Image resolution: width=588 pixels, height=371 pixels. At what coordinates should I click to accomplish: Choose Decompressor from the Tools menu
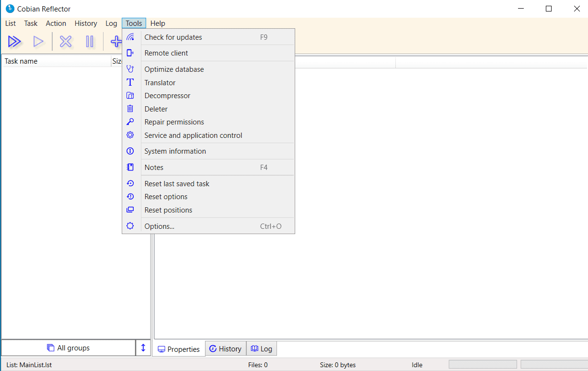coord(167,96)
